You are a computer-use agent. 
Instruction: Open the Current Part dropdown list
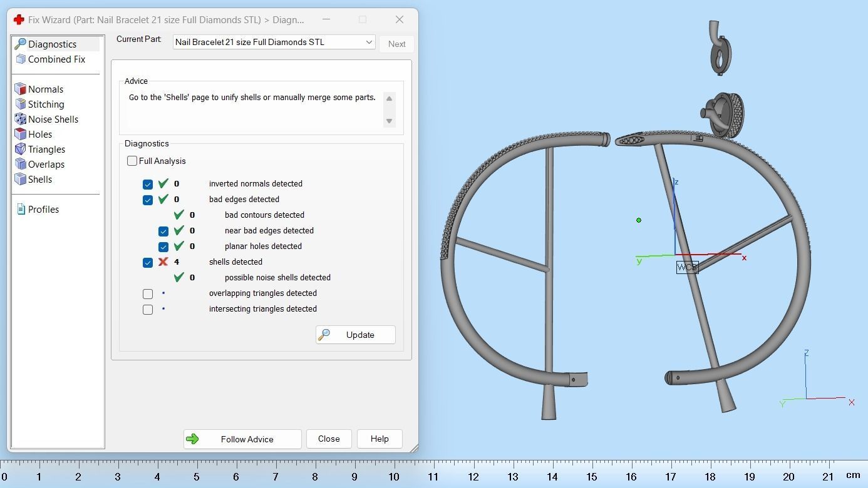click(x=274, y=42)
